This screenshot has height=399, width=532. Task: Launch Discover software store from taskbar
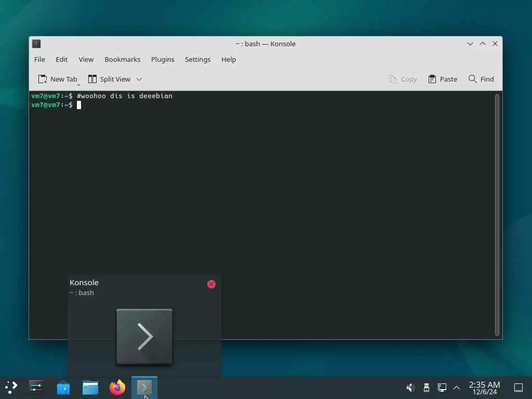click(x=63, y=388)
